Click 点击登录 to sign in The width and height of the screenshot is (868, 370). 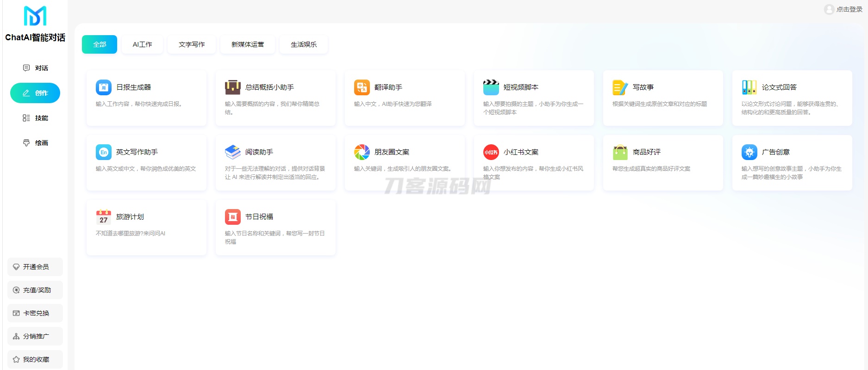(x=843, y=9)
